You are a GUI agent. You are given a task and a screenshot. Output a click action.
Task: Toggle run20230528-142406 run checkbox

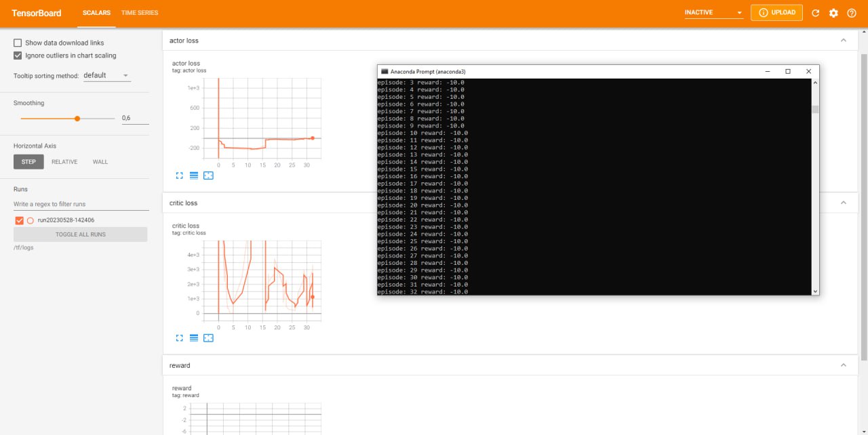coord(19,220)
